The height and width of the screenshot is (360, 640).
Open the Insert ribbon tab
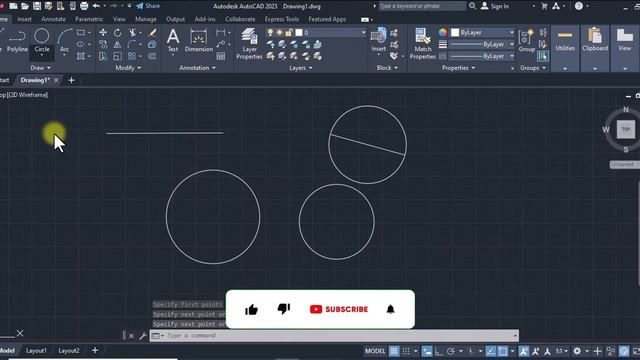[24, 19]
